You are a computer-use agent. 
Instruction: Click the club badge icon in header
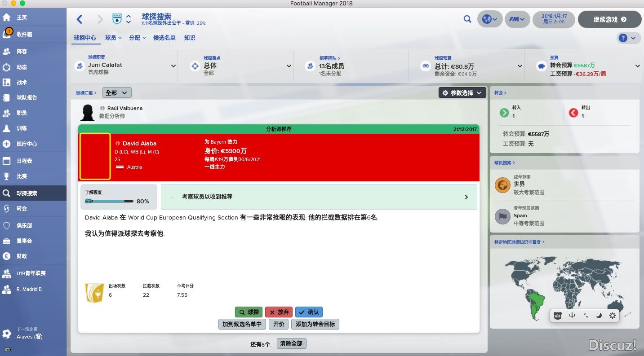[x=117, y=19]
